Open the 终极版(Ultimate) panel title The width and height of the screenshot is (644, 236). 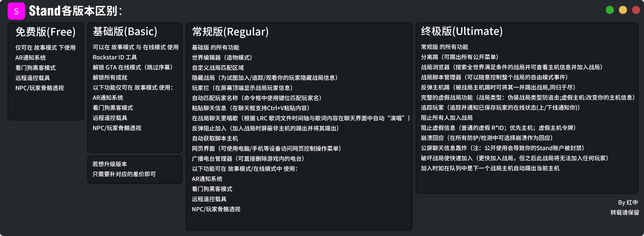point(462,31)
